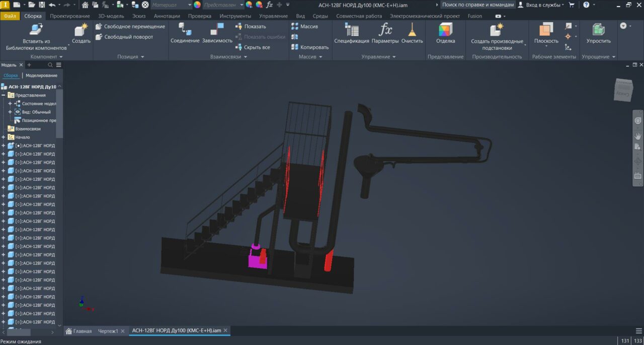
Task: Switch to the Эскиз ribbon tab
Action: tap(138, 16)
